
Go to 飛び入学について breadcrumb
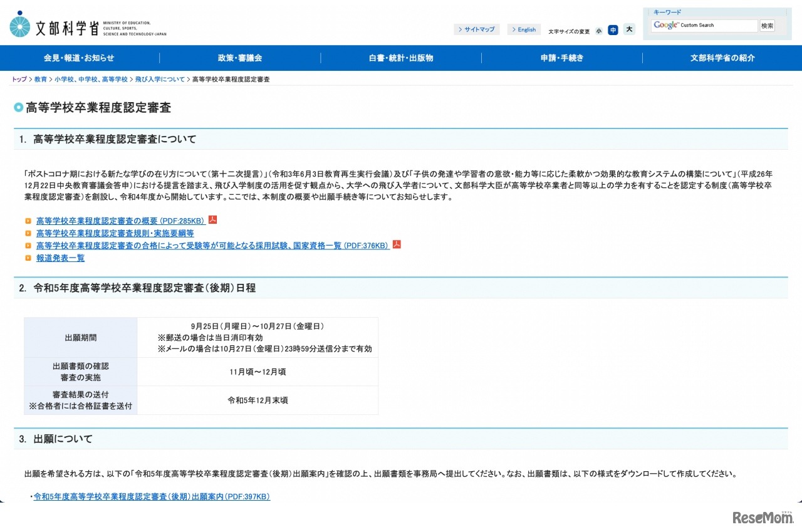(x=160, y=80)
